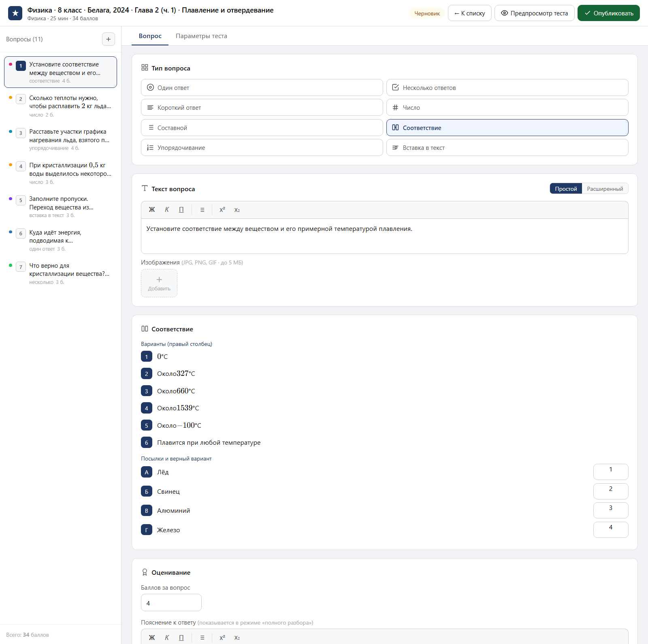Click the 'Вопросы (11)' sidebar heading
Image resolution: width=648 pixels, height=644 pixels.
click(24, 39)
